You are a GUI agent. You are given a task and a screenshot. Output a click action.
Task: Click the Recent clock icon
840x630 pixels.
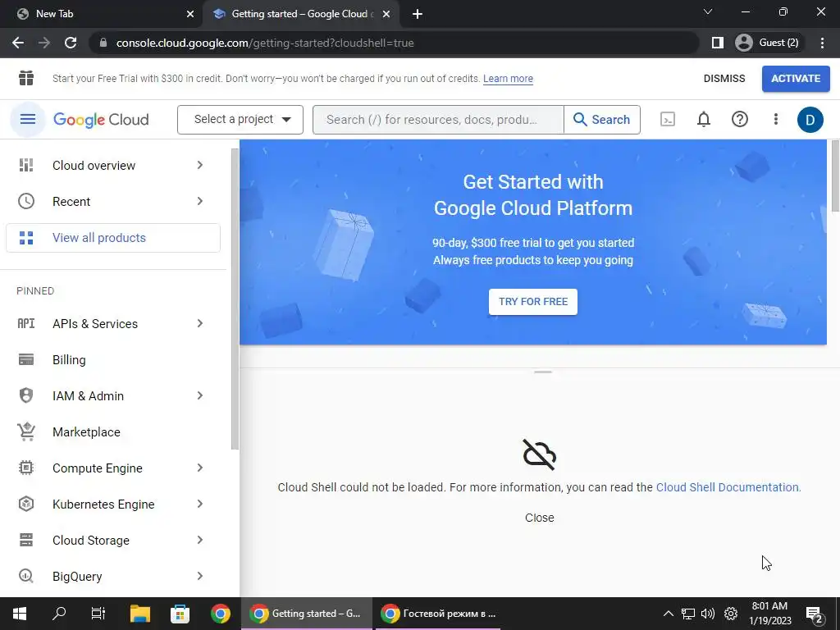click(26, 201)
